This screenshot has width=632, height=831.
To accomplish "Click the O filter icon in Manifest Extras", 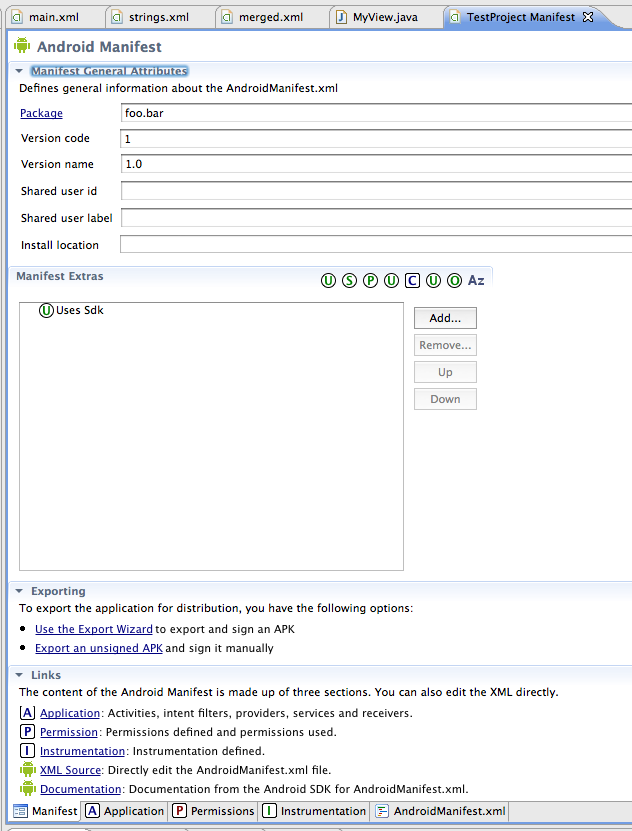I will 455,280.
